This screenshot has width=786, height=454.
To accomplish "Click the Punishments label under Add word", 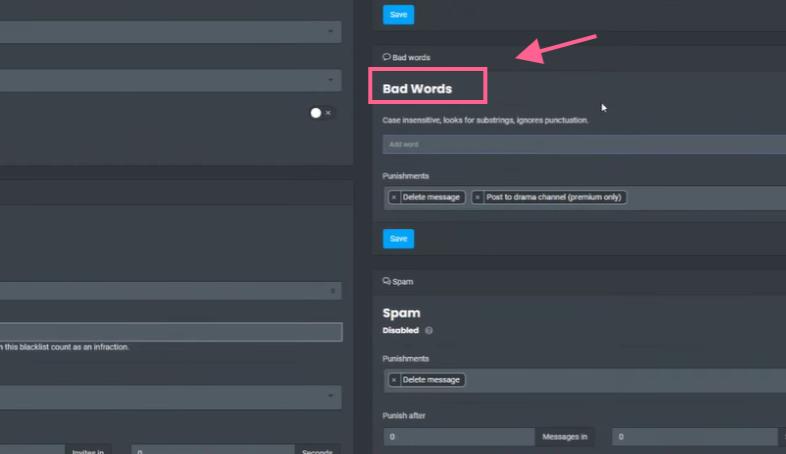I will 406,176.
